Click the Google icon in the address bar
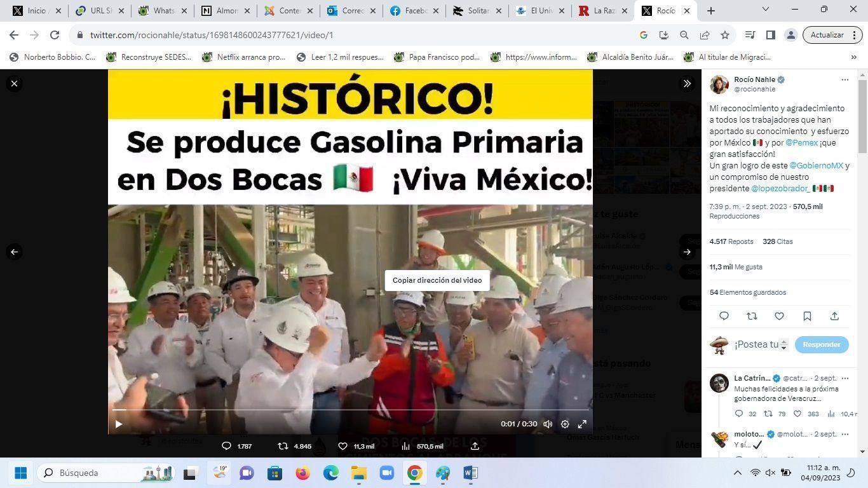The height and width of the screenshot is (488, 868). 644,35
